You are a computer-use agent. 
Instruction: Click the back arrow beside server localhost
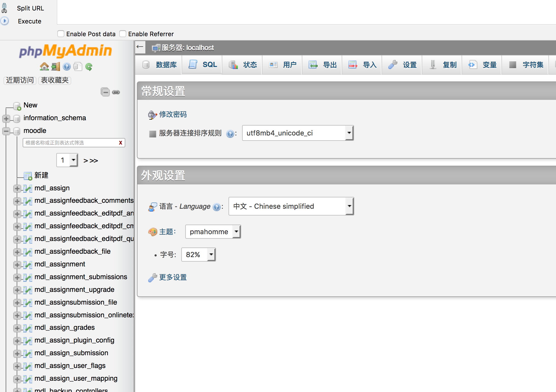(x=140, y=47)
